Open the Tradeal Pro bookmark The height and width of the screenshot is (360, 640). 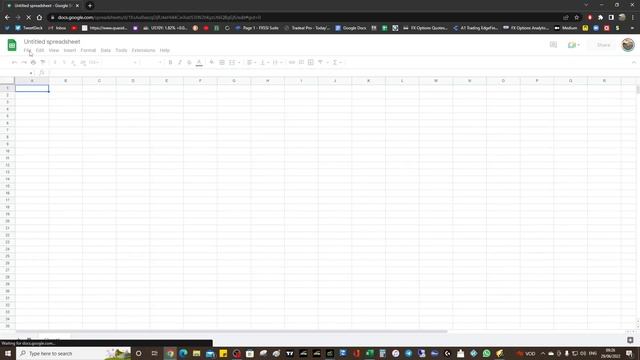coord(307,28)
